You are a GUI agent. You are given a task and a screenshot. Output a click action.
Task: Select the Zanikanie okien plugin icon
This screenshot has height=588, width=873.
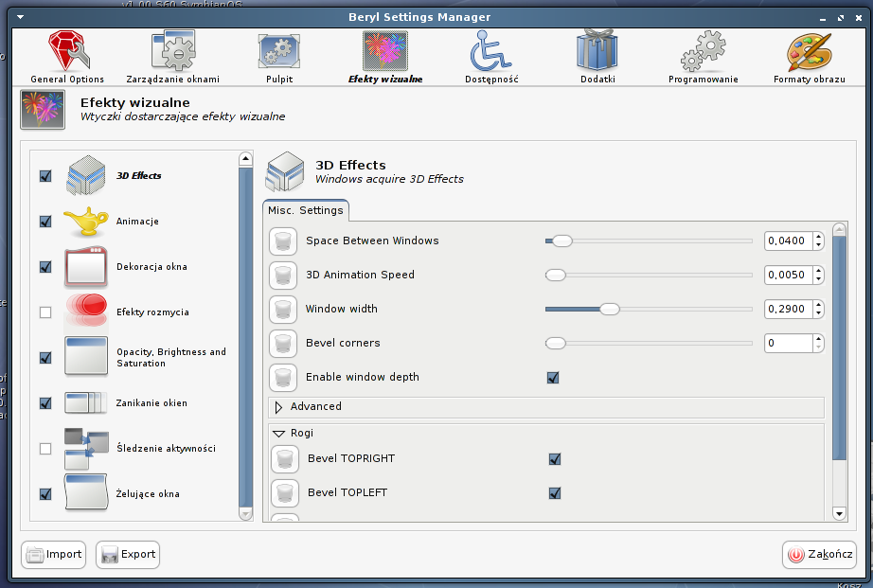(x=86, y=402)
